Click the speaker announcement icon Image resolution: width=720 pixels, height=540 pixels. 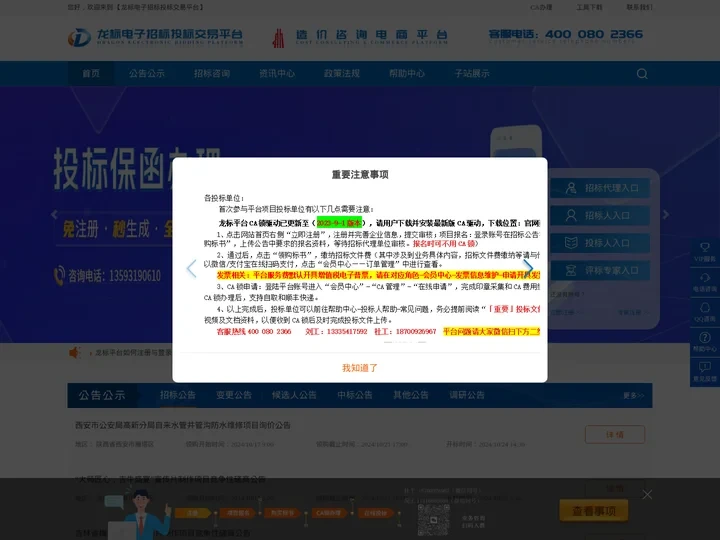click(74, 353)
